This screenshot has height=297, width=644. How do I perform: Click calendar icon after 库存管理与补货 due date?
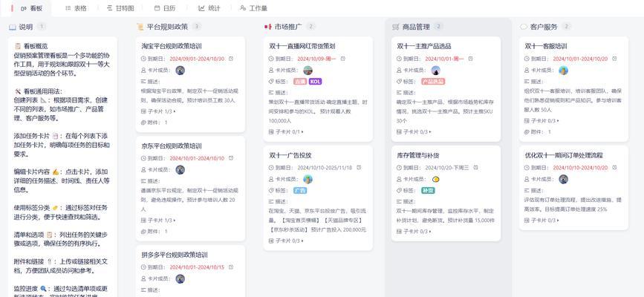[475, 168]
